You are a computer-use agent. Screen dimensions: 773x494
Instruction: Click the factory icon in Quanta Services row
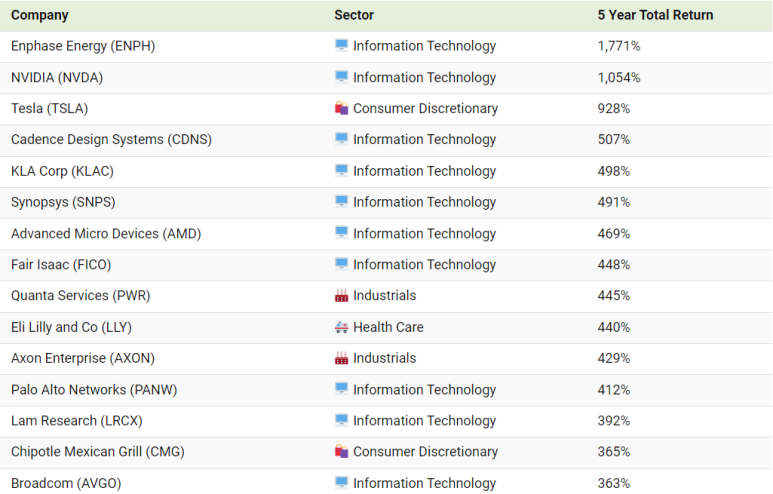tap(341, 296)
